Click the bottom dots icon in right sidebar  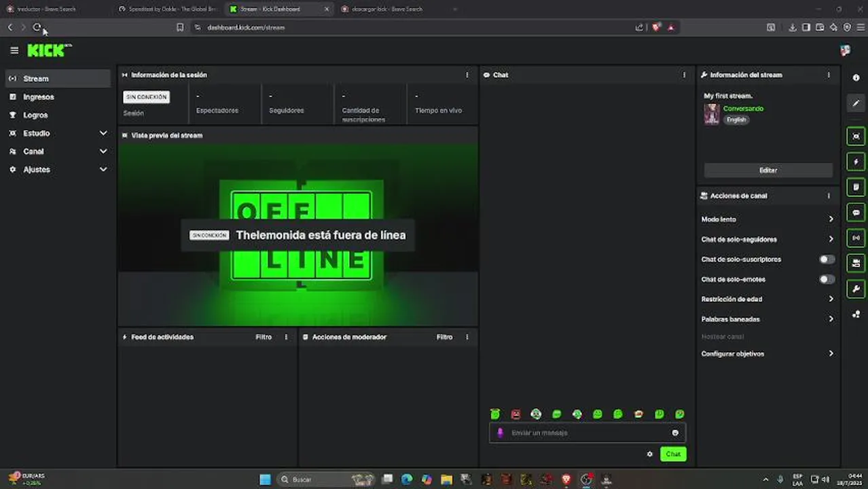click(856, 314)
